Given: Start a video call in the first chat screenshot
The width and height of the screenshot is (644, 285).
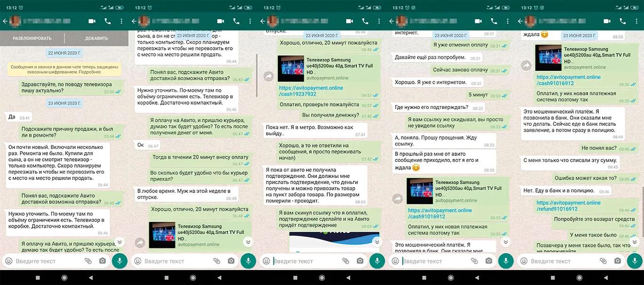Looking at the screenshot, I should click(x=91, y=21).
